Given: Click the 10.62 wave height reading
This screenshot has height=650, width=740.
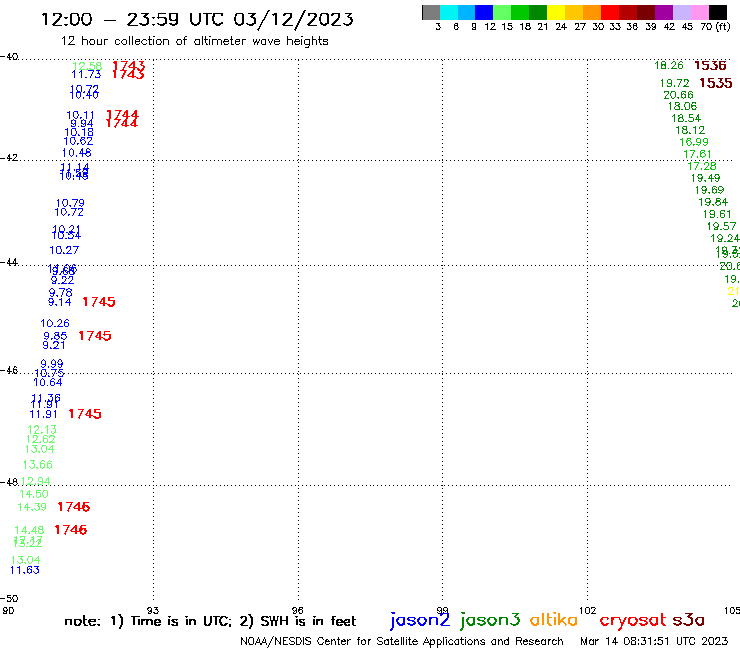Looking at the screenshot, I should [78, 141].
